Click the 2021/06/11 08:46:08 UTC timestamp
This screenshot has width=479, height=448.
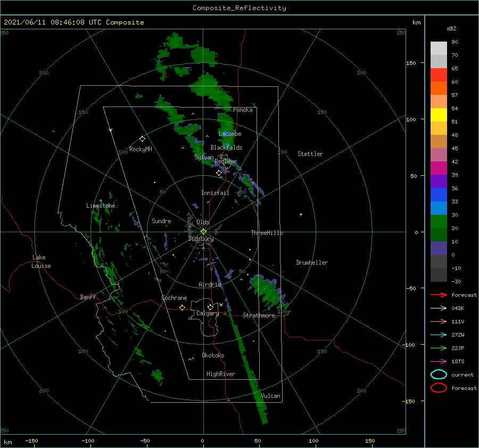point(52,22)
